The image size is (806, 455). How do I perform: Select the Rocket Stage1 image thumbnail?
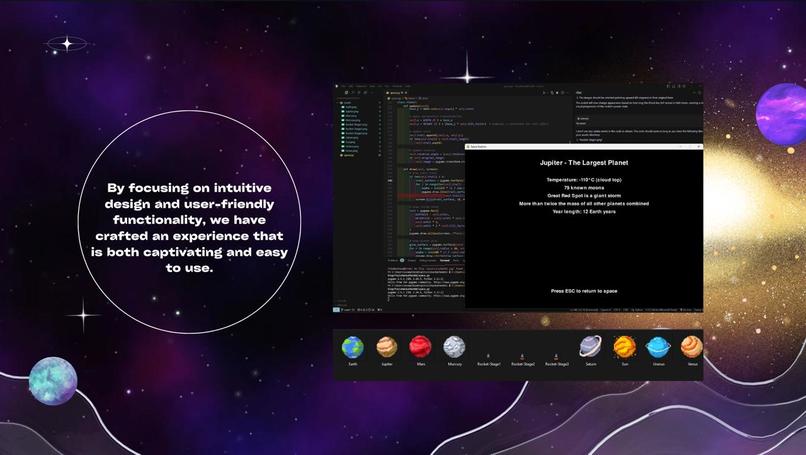(488, 356)
